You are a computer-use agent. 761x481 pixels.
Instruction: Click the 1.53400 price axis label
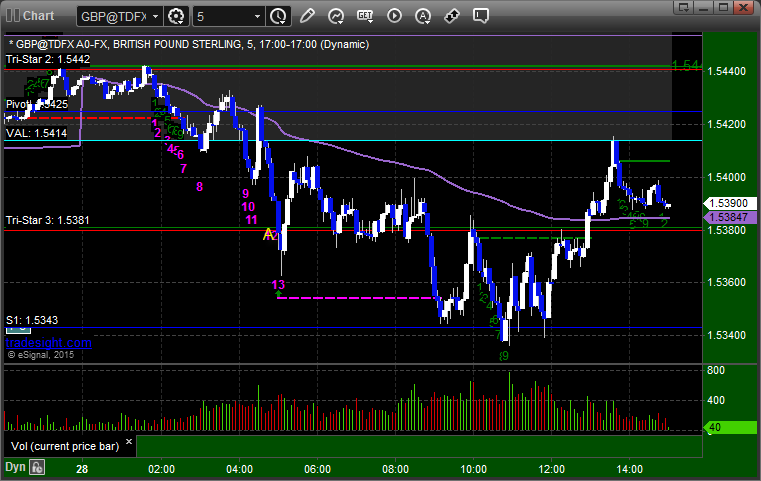tap(727, 335)
